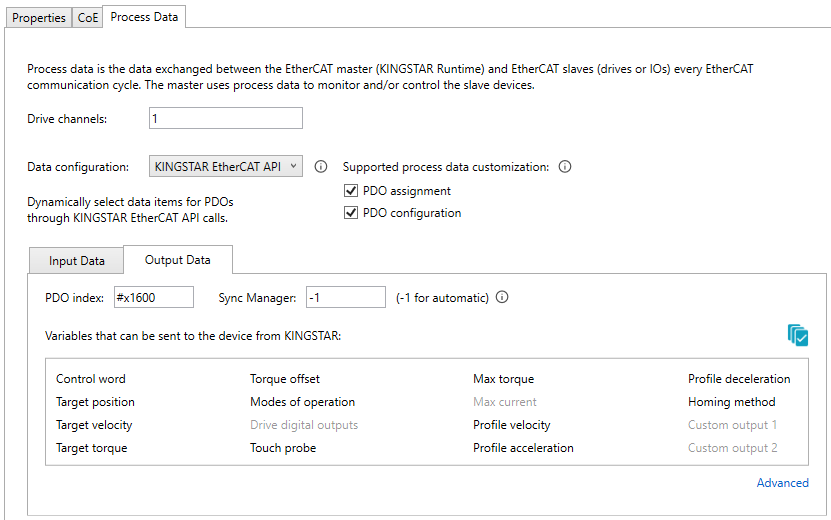The image size is (831, 520).
Task: Click the PDO index field
Action: click(x=153, y=297)
